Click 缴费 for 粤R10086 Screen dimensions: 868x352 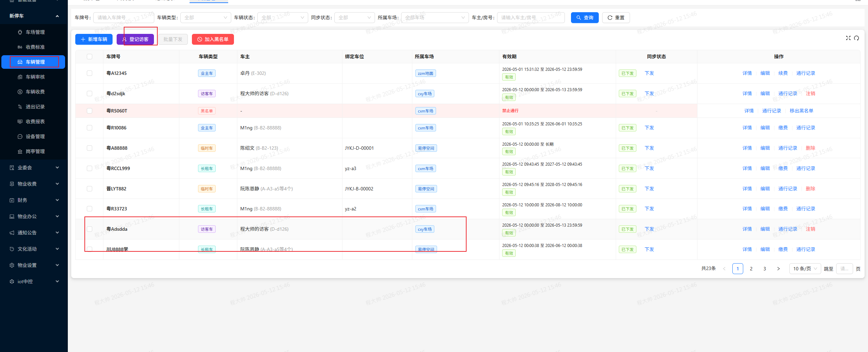[x=783, y=128]
